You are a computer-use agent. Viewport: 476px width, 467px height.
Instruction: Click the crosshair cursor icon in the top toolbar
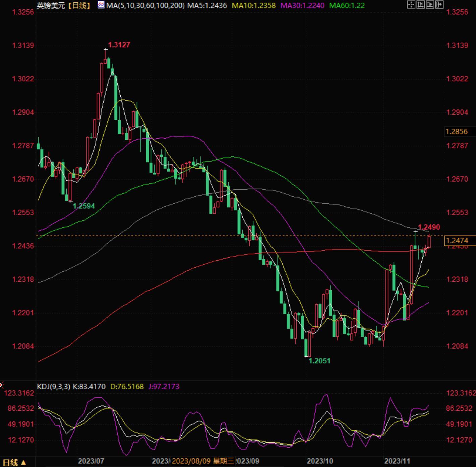(x=411, y=4)
